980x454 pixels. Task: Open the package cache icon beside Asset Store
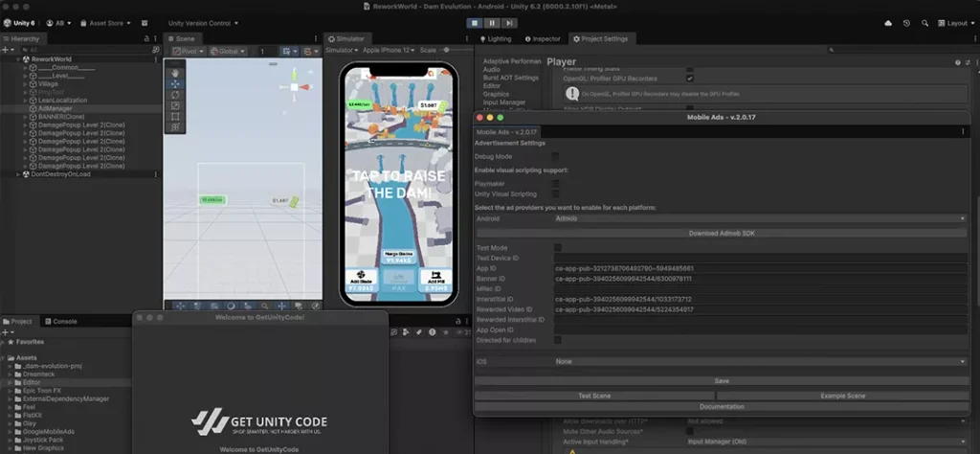click(145, 23)
